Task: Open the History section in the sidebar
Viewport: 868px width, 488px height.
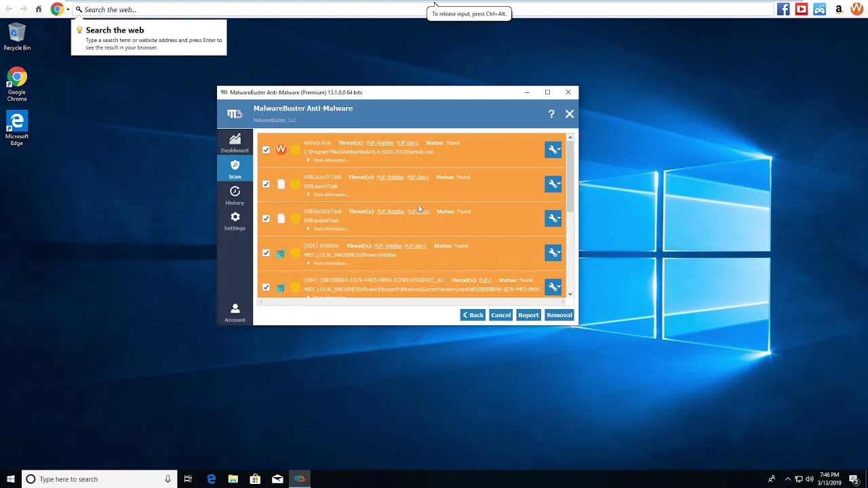Action: pyautogui.click(x=235, y=195)
